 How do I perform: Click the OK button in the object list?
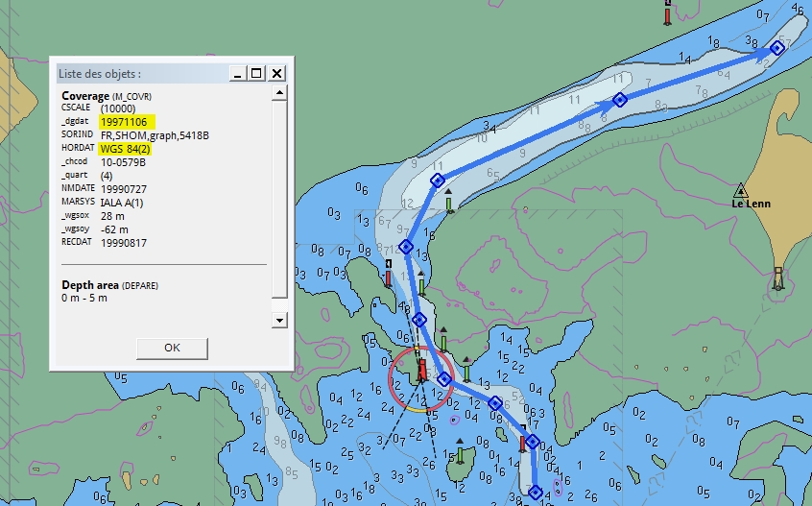click(x=172, y=348)
